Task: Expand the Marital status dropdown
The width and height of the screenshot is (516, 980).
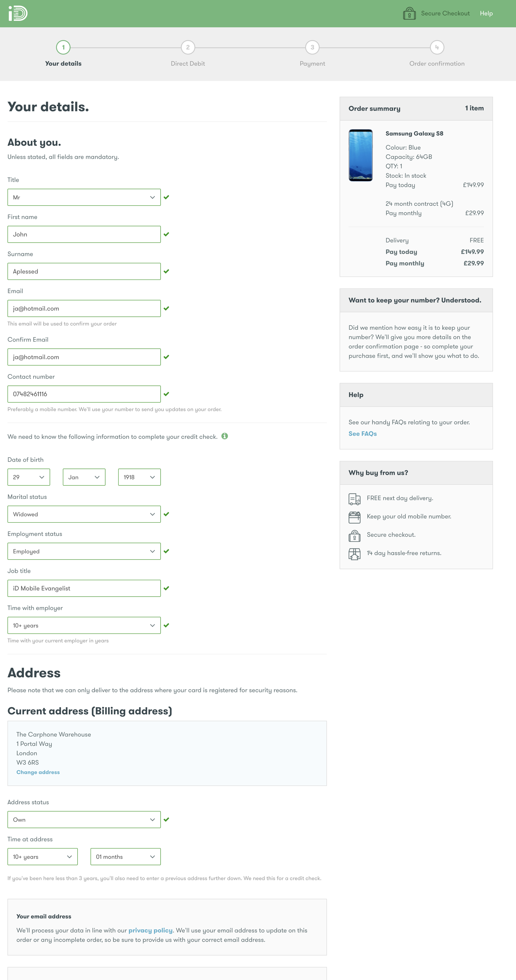Action: pos(84,514)
